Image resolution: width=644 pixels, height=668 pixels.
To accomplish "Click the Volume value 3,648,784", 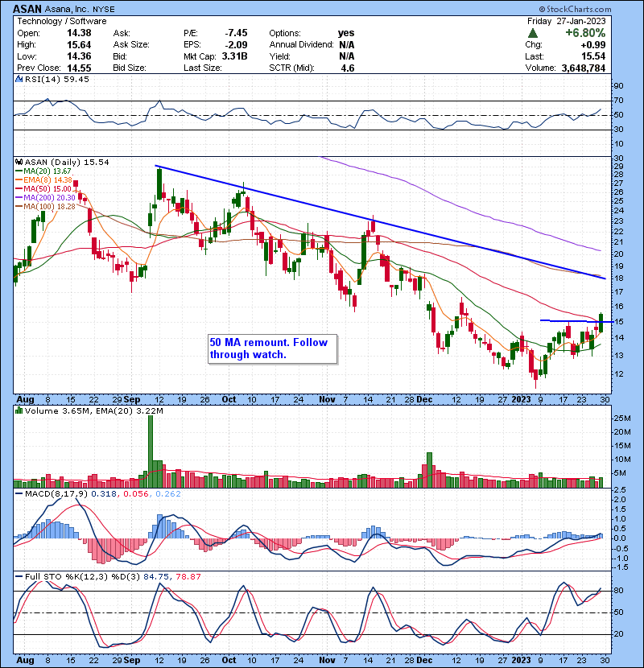I will point(584,68).
